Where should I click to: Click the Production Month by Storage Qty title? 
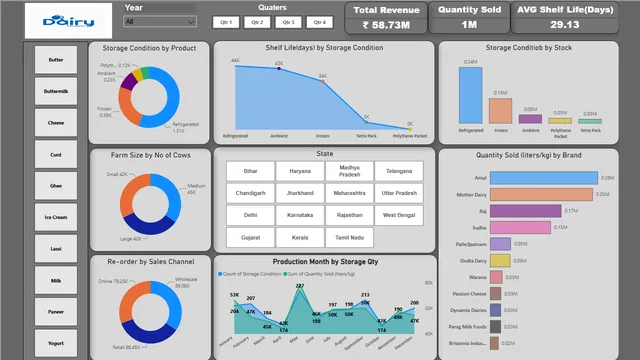point(325,262)
